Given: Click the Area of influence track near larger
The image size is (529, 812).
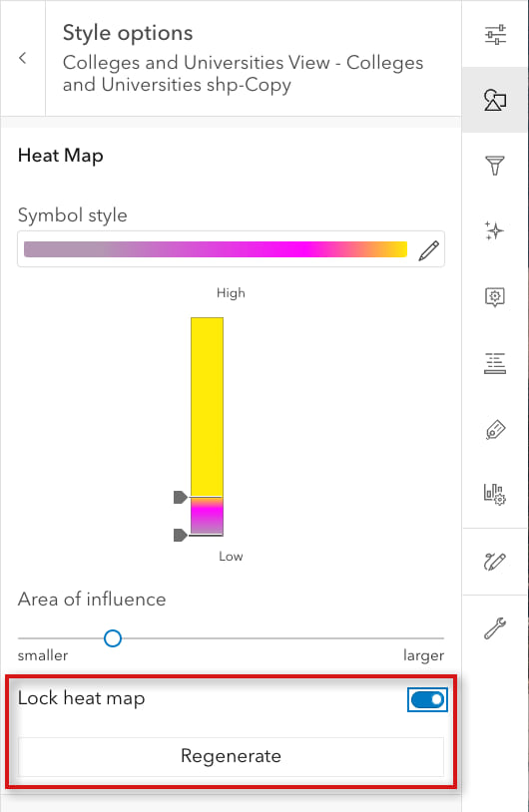Looking at the screenshot, I should (x=414, y=638).
